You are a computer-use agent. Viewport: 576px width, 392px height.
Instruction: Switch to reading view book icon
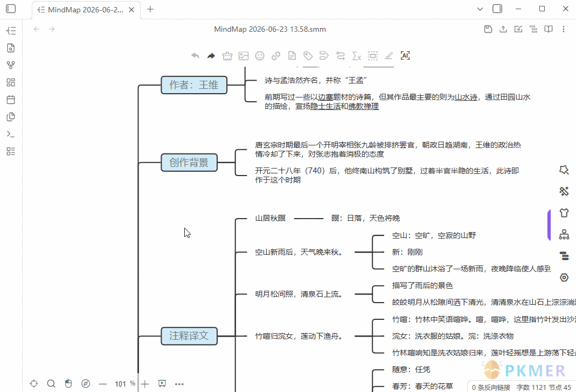549,29
